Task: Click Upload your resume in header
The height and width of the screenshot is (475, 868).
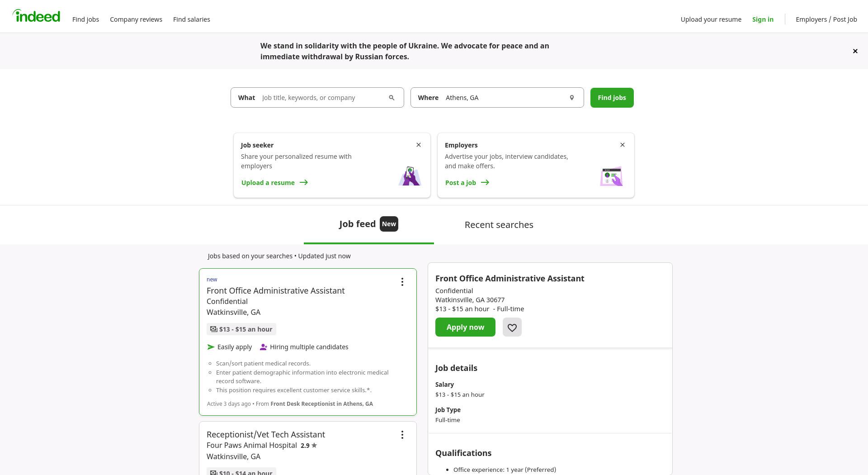Action: click(711, 19)
